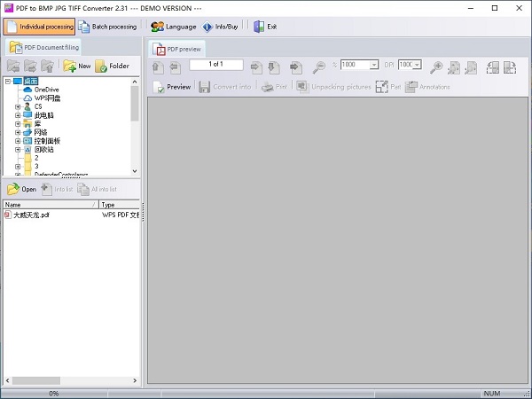Switch to Individual processing mode
Viewport: 532px width, 399px height.
tap(39, 27)
